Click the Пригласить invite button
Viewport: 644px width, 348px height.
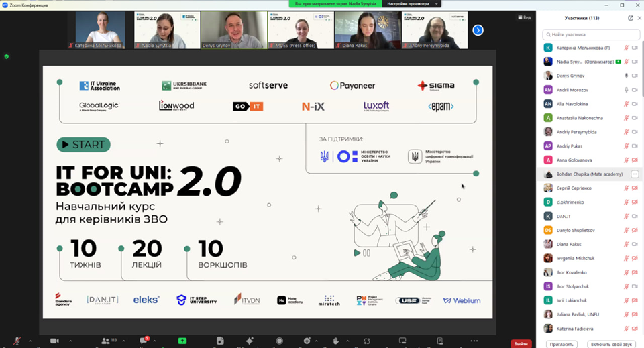click(x=561, y=344)
